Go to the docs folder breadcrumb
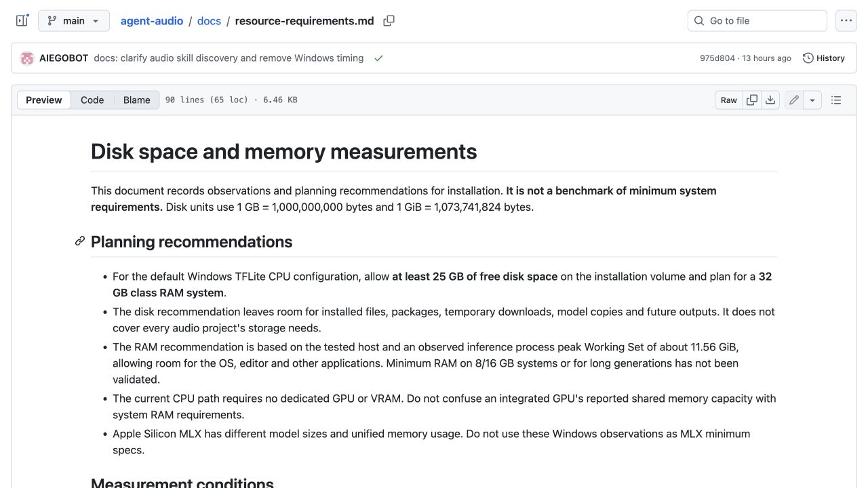 coord(209,21)
